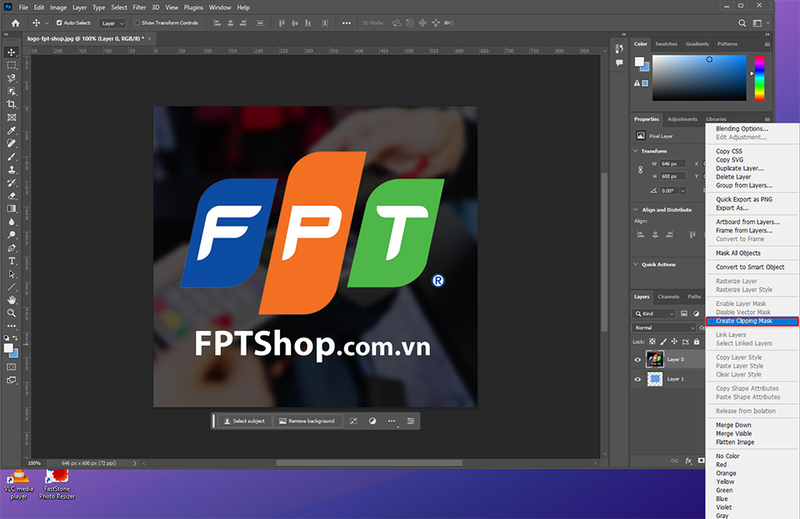800x519 pixels.
Task: Select the Hand tool
Action: [x=11, y=300]
